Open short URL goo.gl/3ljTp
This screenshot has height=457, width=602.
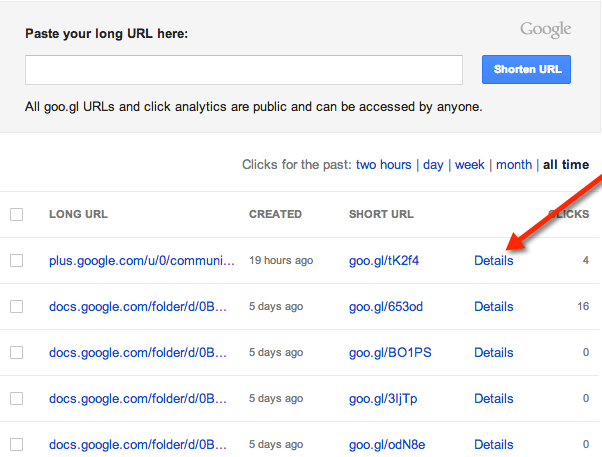(383, 399)
